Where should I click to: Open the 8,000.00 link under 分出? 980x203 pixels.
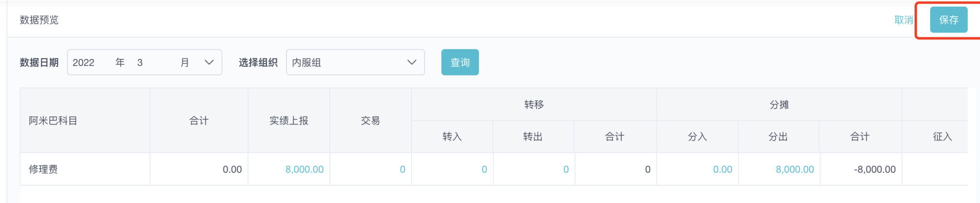[795, 169]
